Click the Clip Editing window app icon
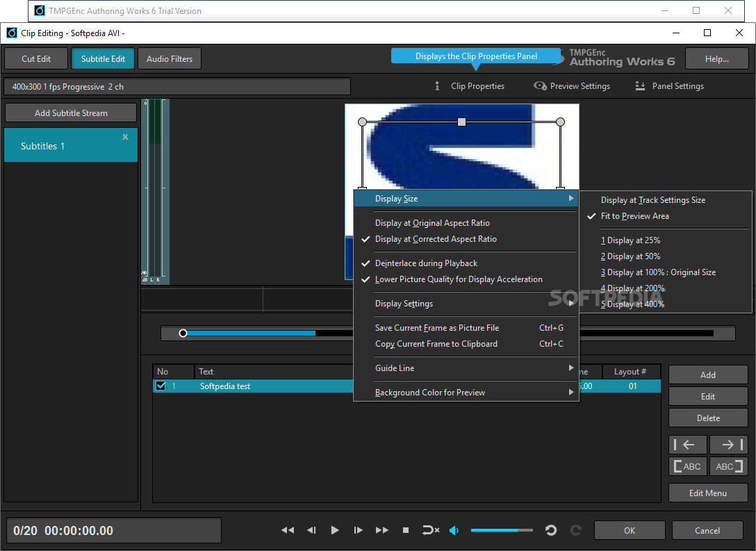The width and height of the screenshot is (756, 551). point(12,33)
